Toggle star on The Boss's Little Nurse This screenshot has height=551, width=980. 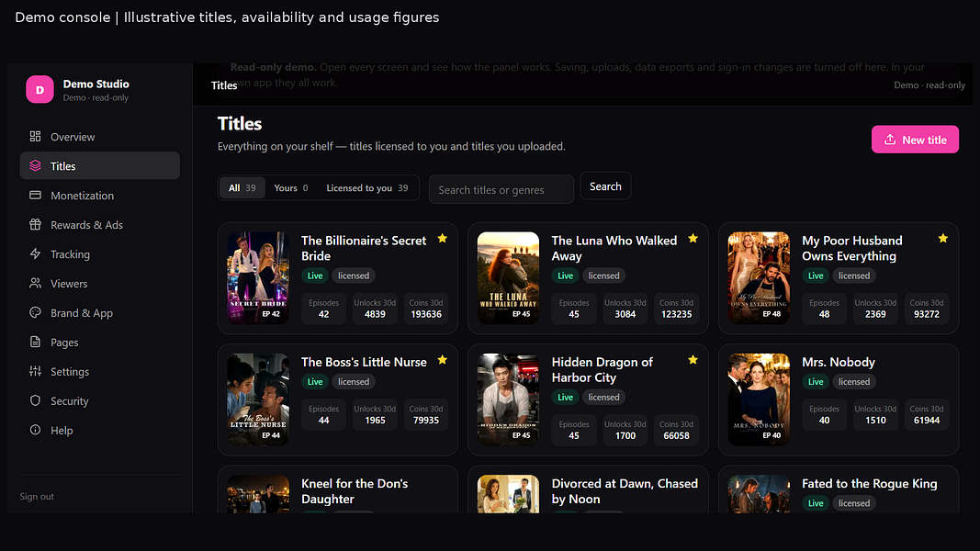pos(443,360)
